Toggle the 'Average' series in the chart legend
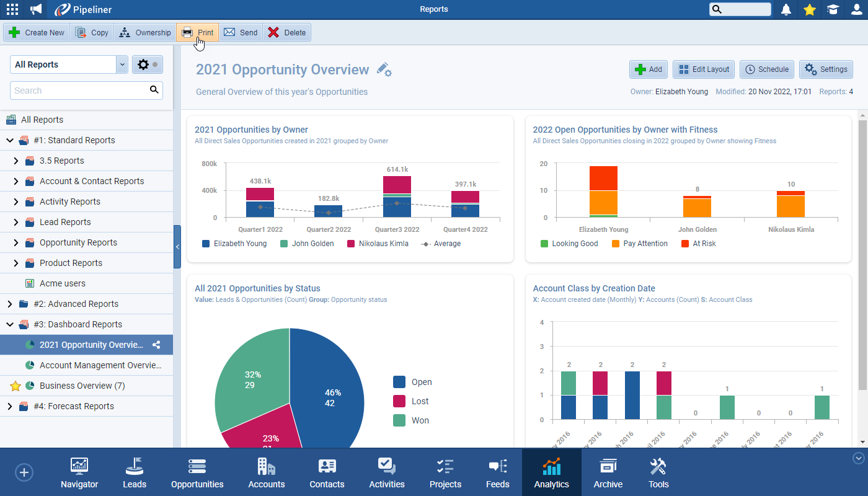The width and height of the screenshot is (868, 496). [440, 243]
